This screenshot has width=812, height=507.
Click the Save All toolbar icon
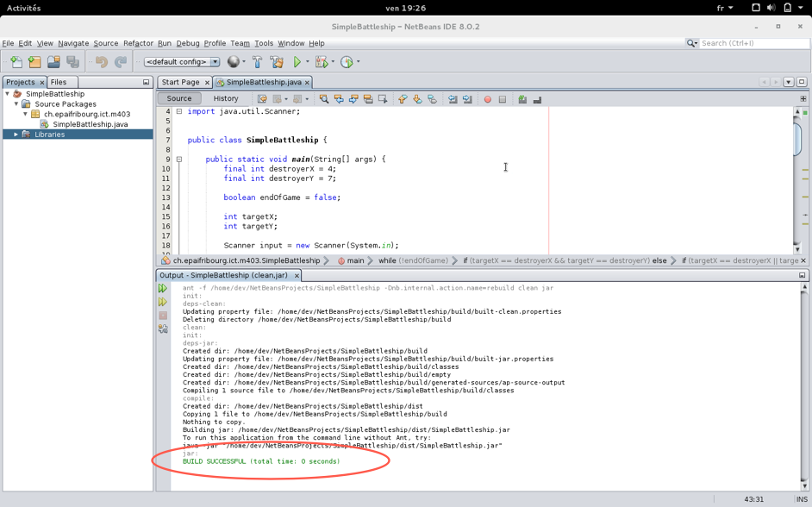point(72,61)
